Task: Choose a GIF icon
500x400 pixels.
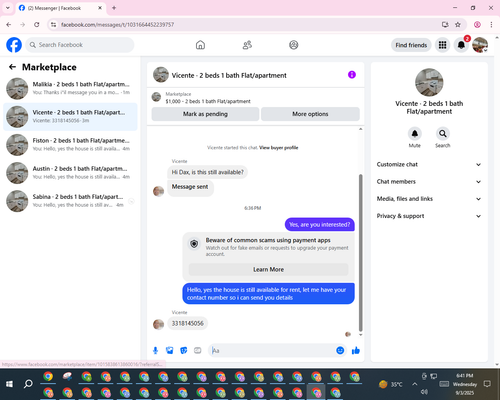Action: [x=198, y=350]
